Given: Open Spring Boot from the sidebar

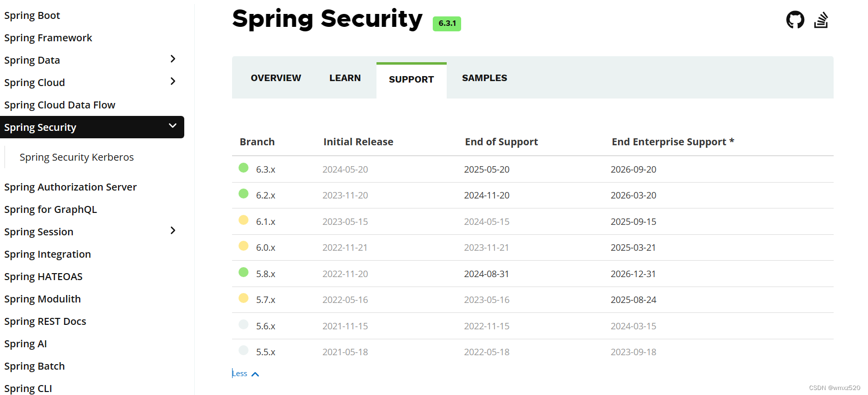Looking at the screenshot, I should (x=32, y=15).
